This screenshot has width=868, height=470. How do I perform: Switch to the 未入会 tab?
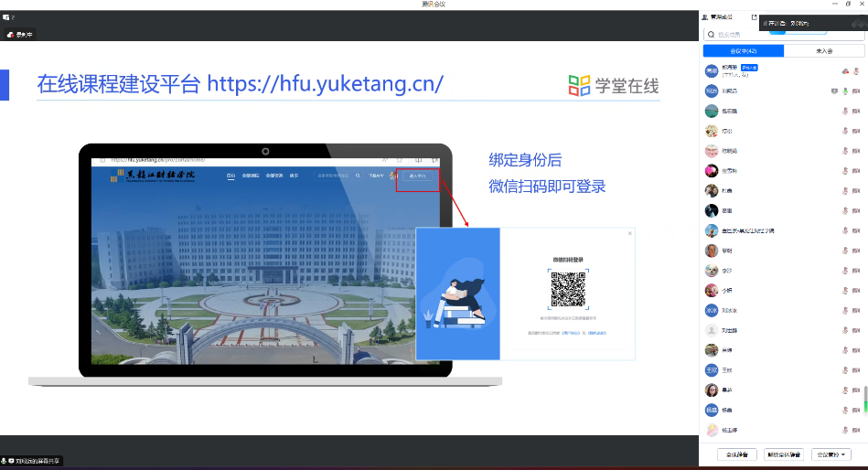point(823,51)
